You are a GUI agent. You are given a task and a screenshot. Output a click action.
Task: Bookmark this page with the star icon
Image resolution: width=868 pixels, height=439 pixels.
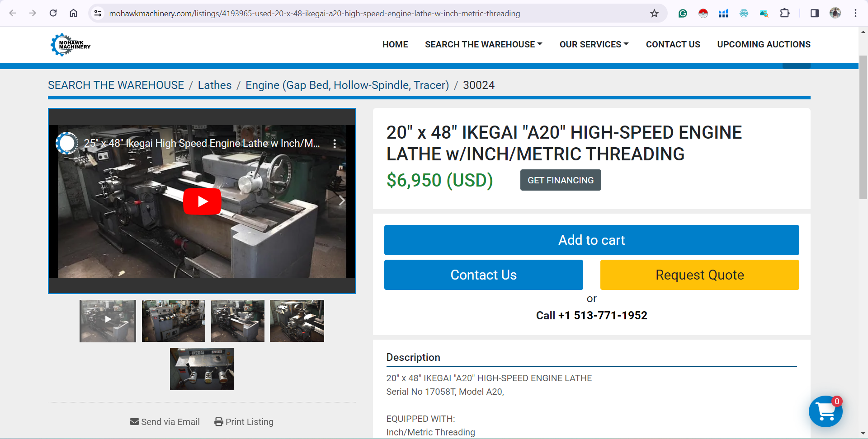click(654, 13)
